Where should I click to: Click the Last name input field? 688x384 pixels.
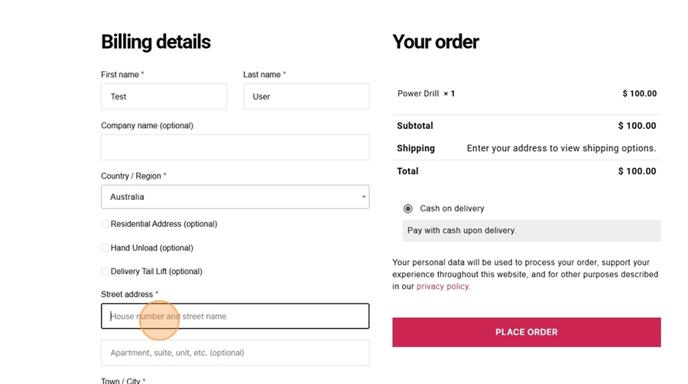(306, 96)
